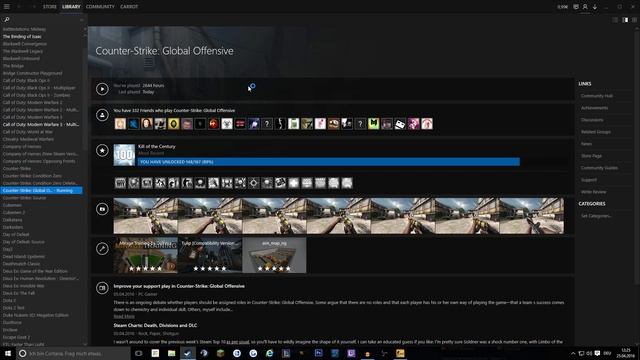
Task: Open the downloads arrow icon in top bar
Action: point(595,7)
